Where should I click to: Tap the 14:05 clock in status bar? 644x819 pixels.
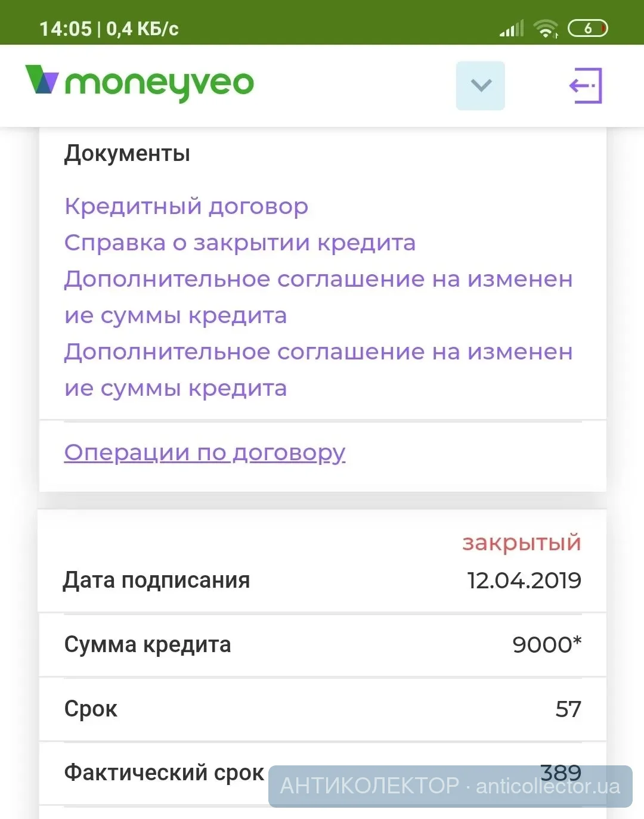(x=66, y=29)
